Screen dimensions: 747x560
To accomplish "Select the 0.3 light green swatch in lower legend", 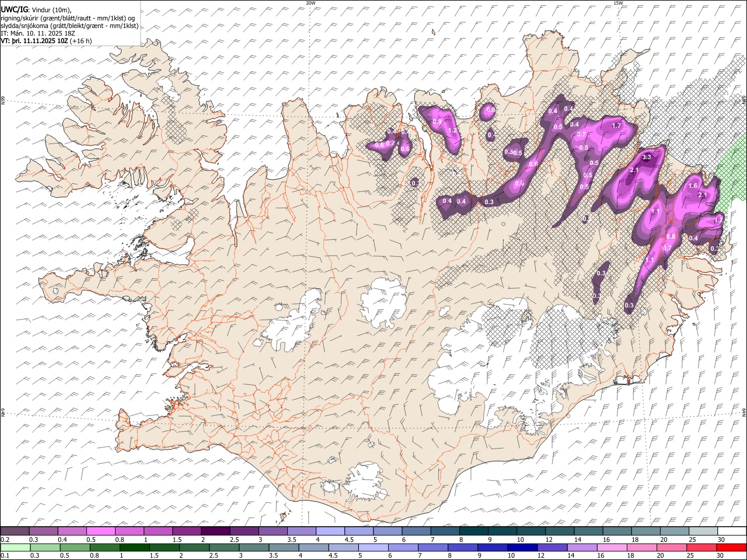I will [45, 547].
